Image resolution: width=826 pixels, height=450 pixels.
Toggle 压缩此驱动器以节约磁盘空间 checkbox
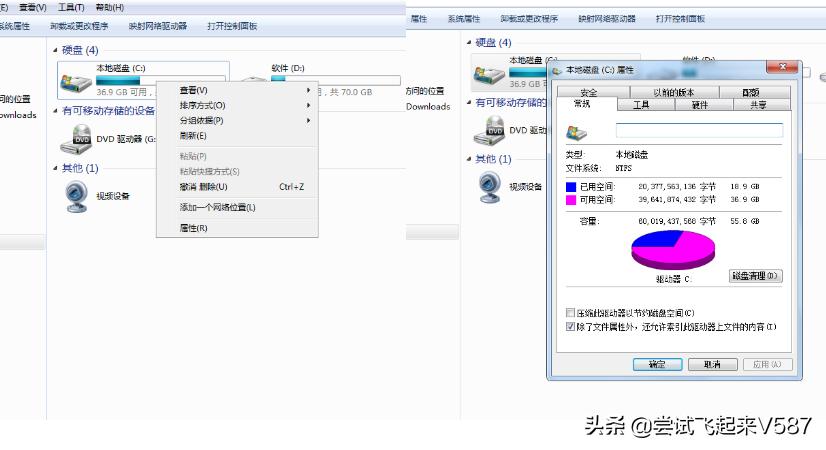pos(570,312)
